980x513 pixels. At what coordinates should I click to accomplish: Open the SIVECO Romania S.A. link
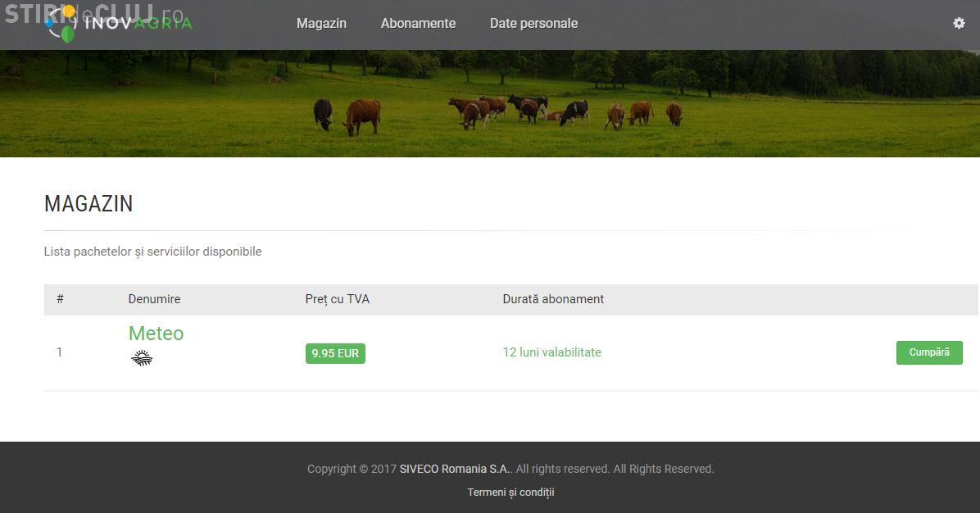click(x=454, y=470)
